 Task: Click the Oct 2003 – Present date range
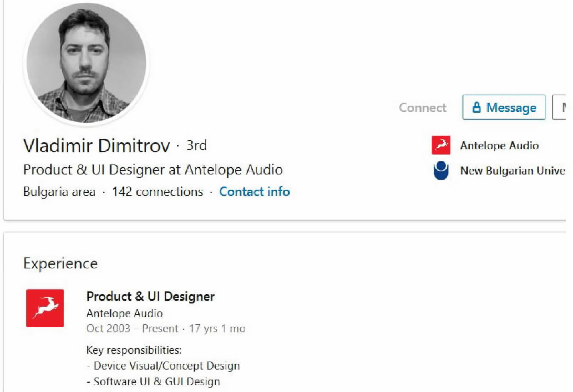[132, 328]
